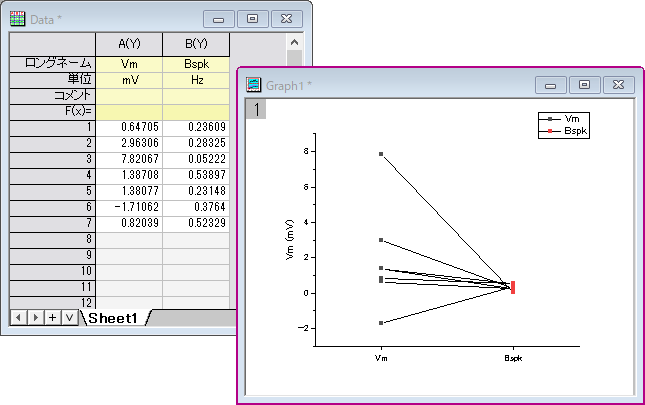Click the Bspk legend entry

tap(564, 131)
